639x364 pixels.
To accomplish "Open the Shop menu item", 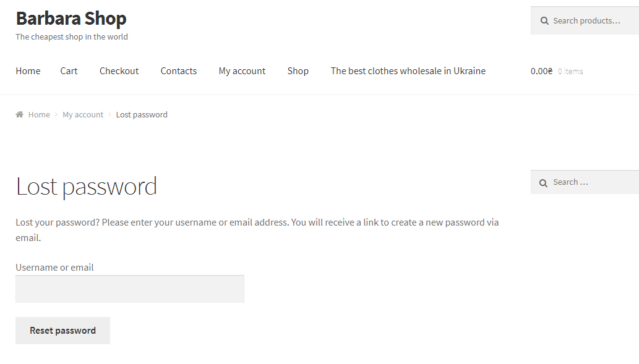I will click(x=298, y=71).
